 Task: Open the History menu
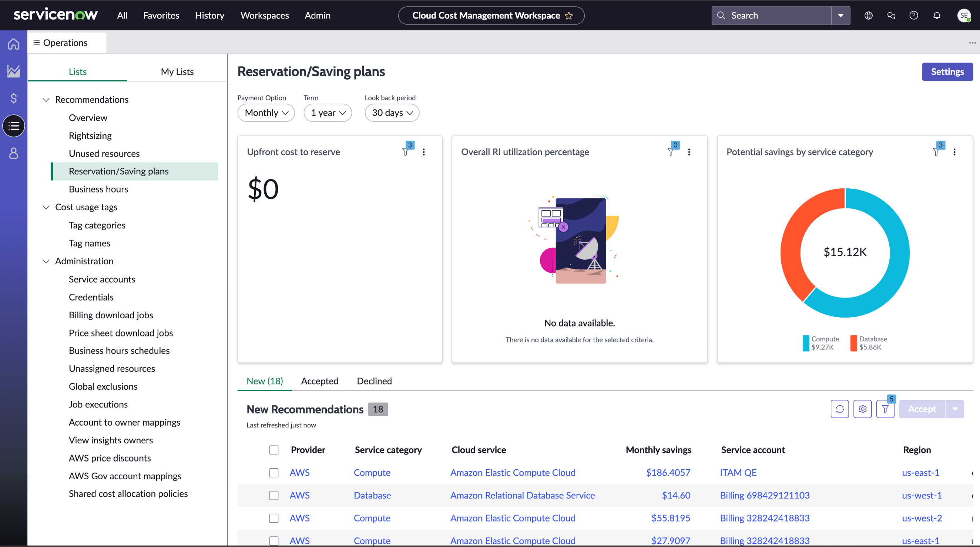(x=209, y=16)
